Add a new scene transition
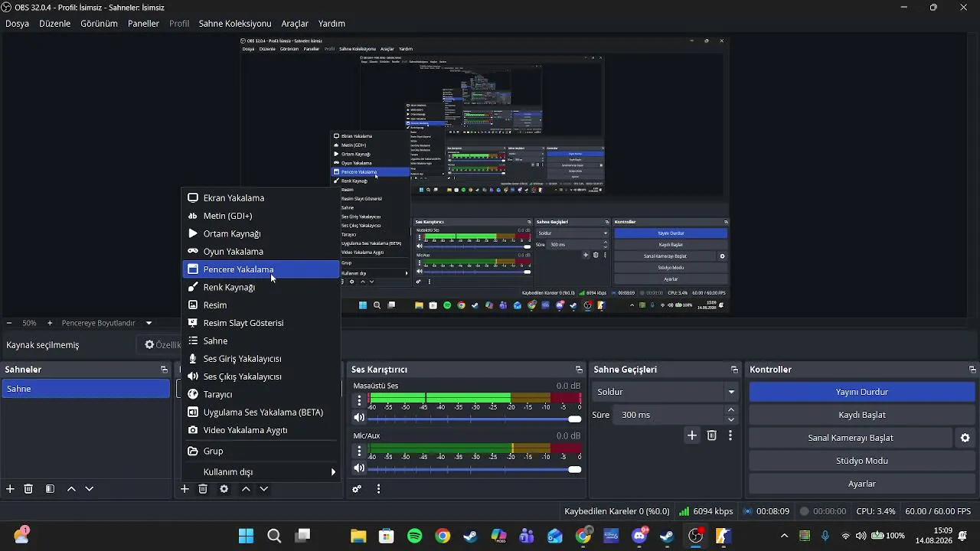Image resolution: width=980 pixels, height=551 pixels. [692, 435]
